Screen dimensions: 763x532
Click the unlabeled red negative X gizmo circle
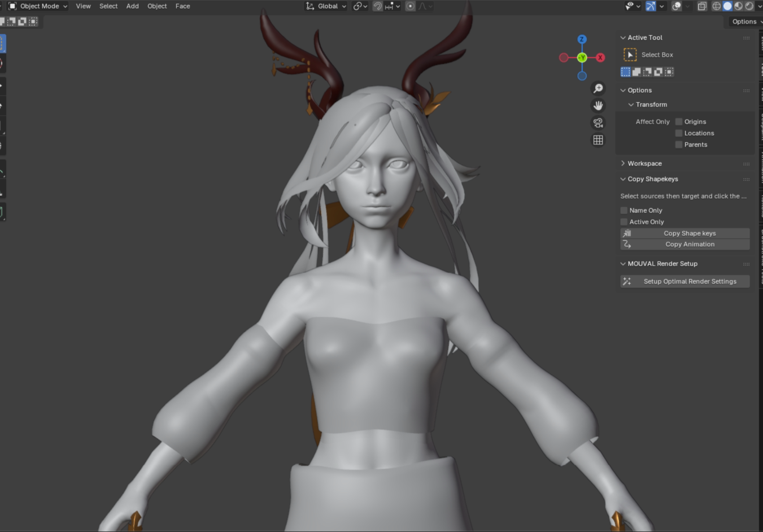tap(563, 58)
